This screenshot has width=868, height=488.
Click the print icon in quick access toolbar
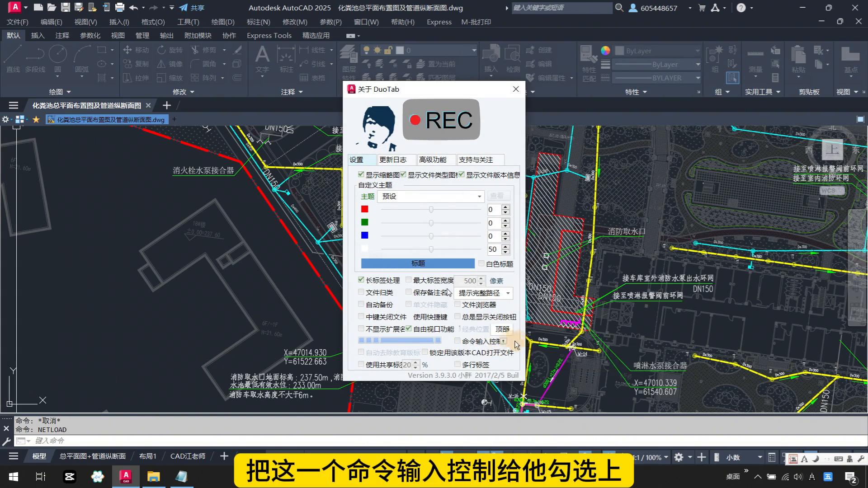click(x=120, y=8)
